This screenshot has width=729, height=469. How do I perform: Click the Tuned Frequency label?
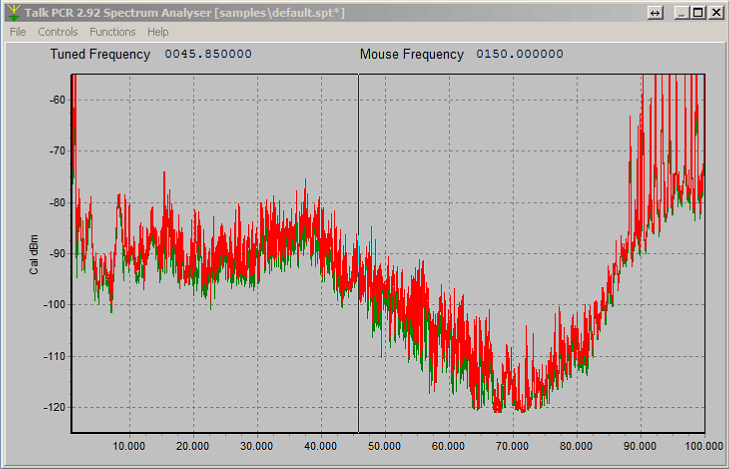(x=100, y=54)
